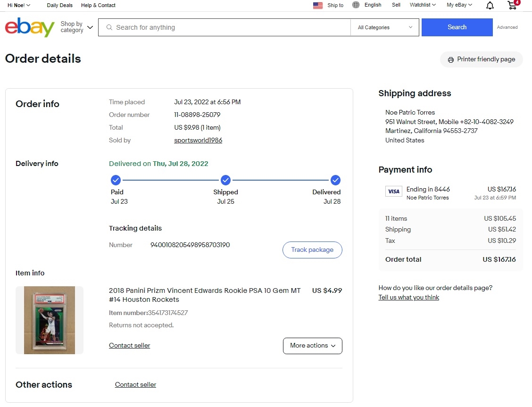This screenshot has height=407, width=532.
Task: Expand the Watchlist dropdown
Action: tap(423, 5)
